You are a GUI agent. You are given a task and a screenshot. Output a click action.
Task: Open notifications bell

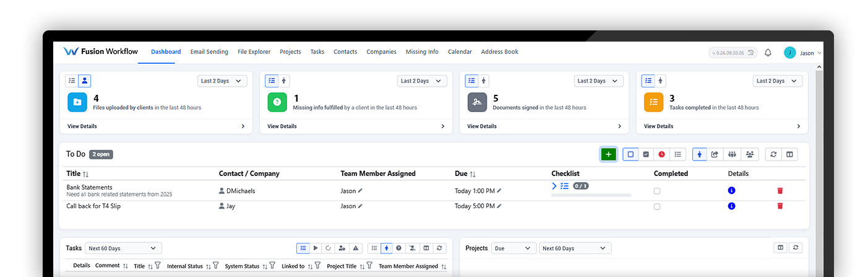768,53
